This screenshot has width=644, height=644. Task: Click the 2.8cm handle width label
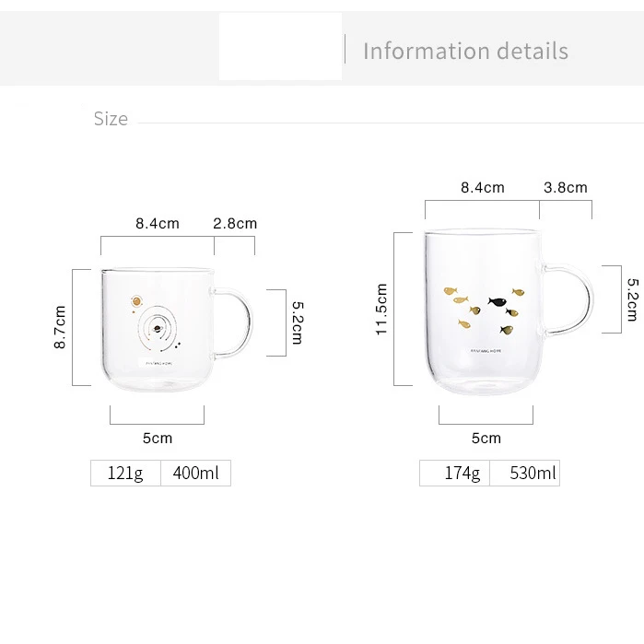tap(235, 223)
